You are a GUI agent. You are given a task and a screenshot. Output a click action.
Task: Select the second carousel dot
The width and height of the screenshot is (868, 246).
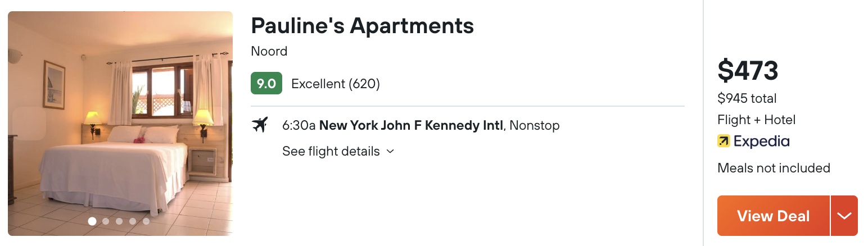106,221
